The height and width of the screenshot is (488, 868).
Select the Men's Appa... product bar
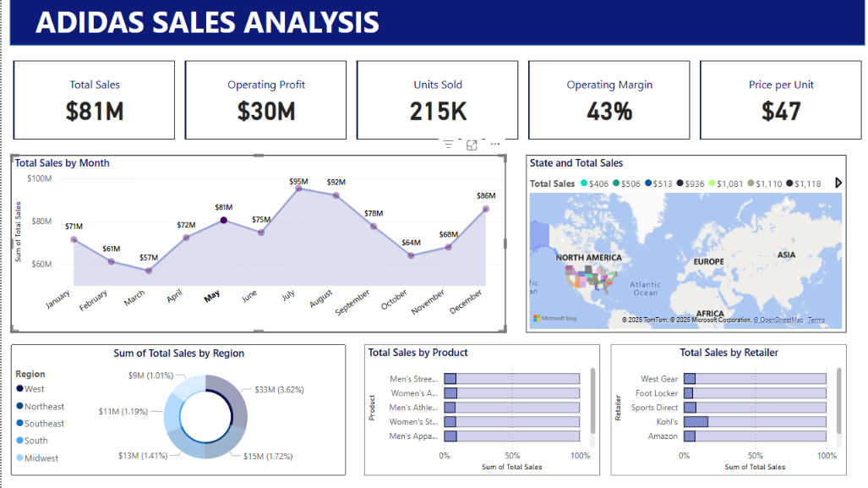click(512, 436)
